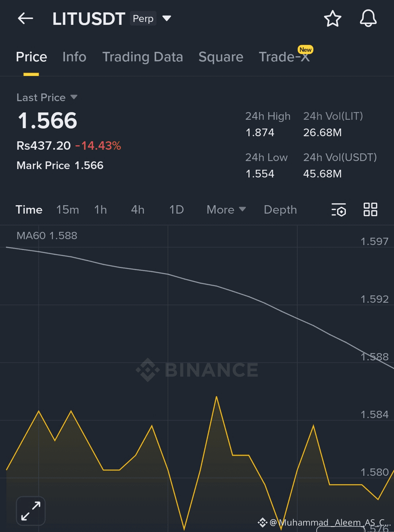
Task: Open the Trading Data tab
Action: point(143,57)
